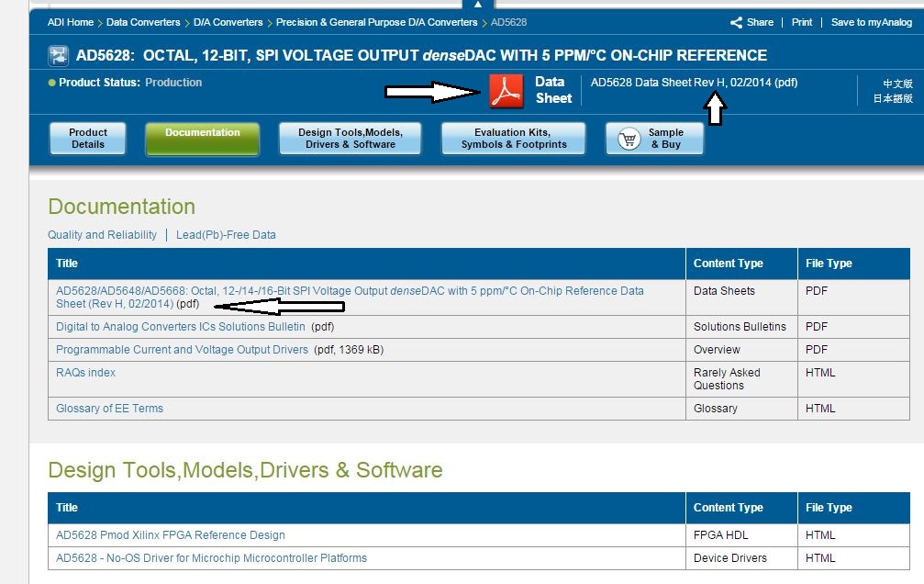This screenshot has height=584, width=924.
Task: Click the Print link
Action: (801, 22)
